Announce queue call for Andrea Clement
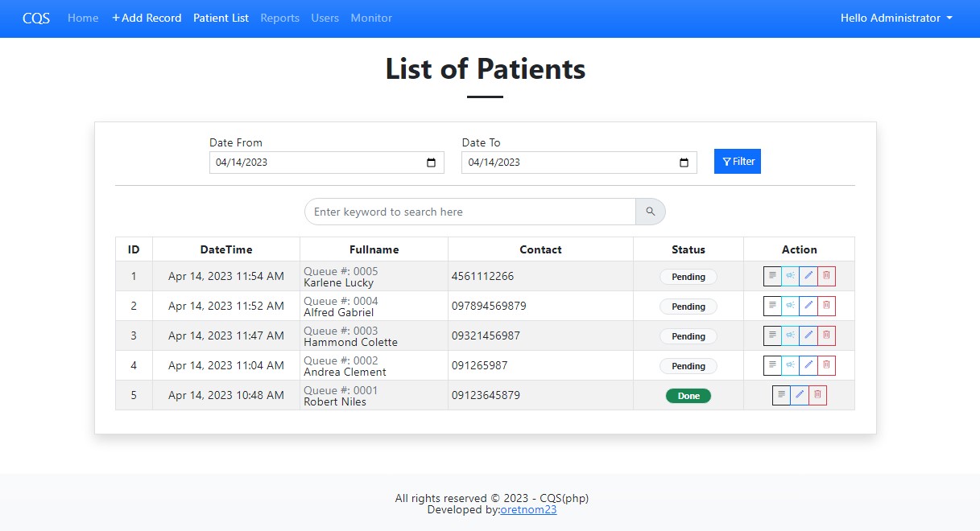The width and height of the screenshot is (980, 531). pos(790,365)
